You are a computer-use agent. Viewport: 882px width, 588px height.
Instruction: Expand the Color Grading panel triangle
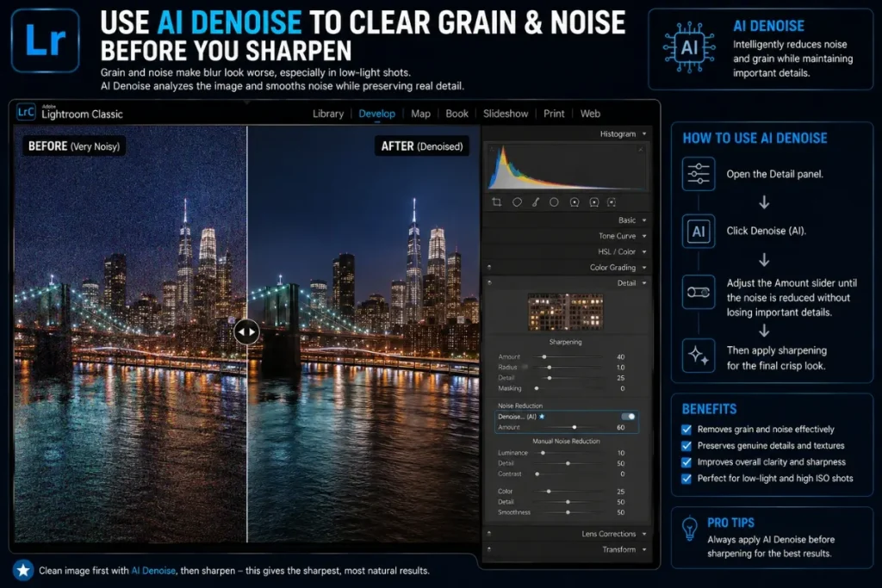644,268
